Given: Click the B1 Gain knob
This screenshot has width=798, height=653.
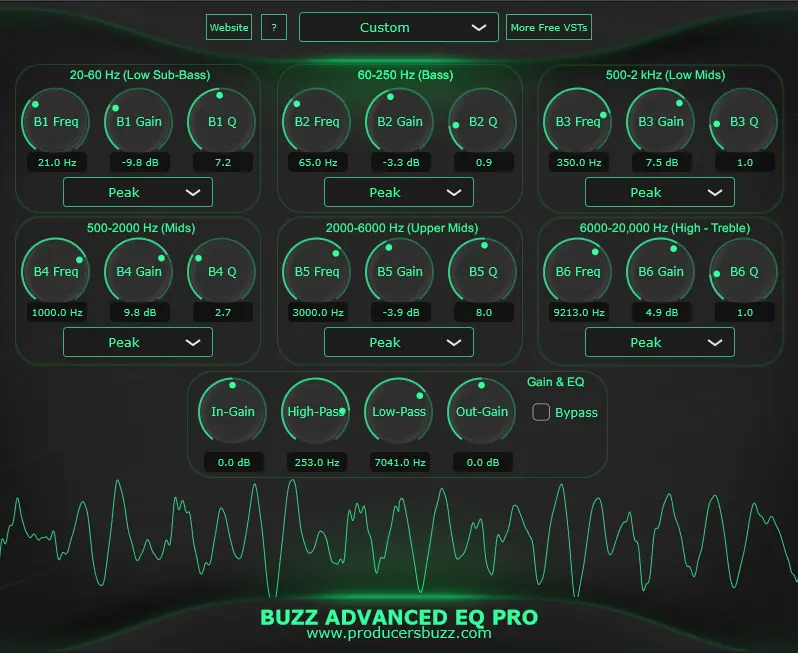Looking at the screenshot, I should point(139,122).
